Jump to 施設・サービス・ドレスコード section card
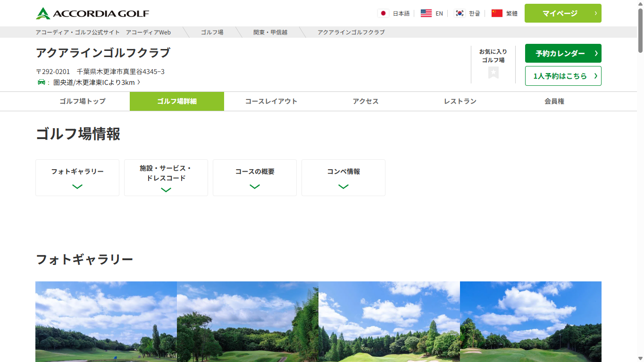Screen dimensions: 644x362 pos(166,178)
